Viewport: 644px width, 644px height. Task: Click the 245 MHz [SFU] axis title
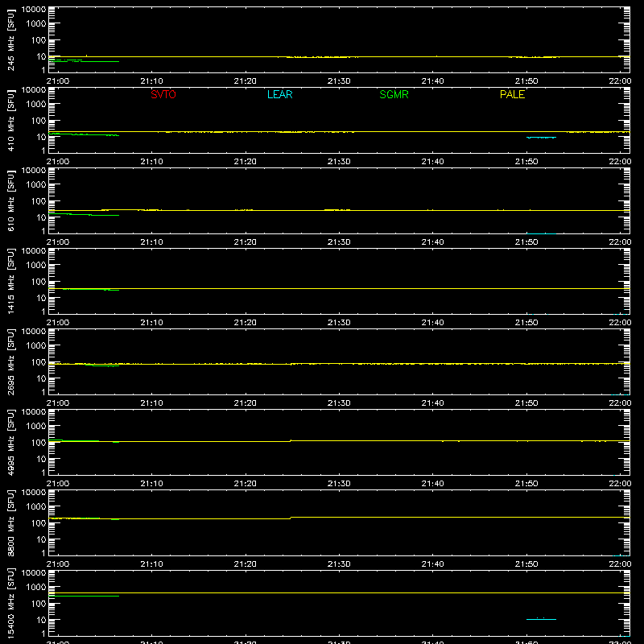coord(10,39)
